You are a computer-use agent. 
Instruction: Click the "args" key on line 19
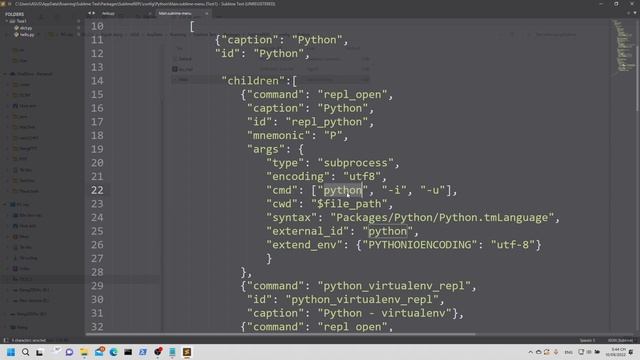pyautogui.click(x=266, y=149)
